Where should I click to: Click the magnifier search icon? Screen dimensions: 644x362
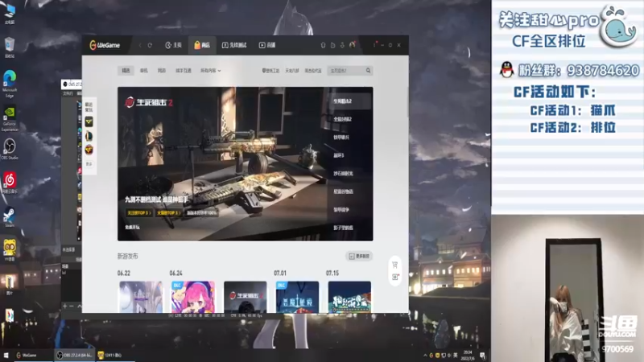(369, 71)
